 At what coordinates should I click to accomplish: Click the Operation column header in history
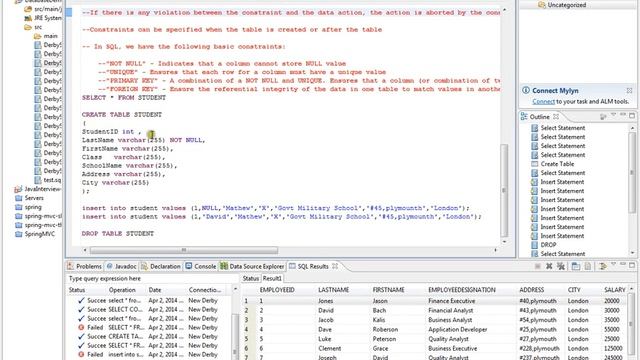tap(122, 289)
